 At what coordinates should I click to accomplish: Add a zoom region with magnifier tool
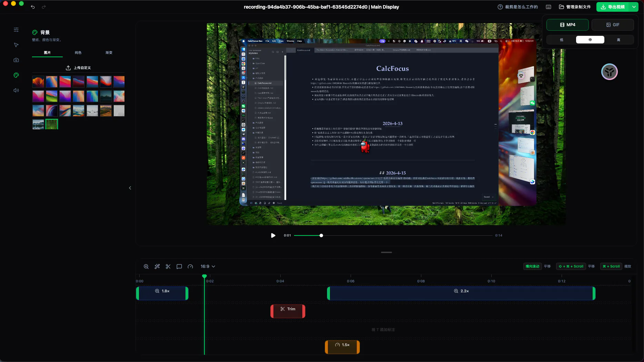[146, 267]
